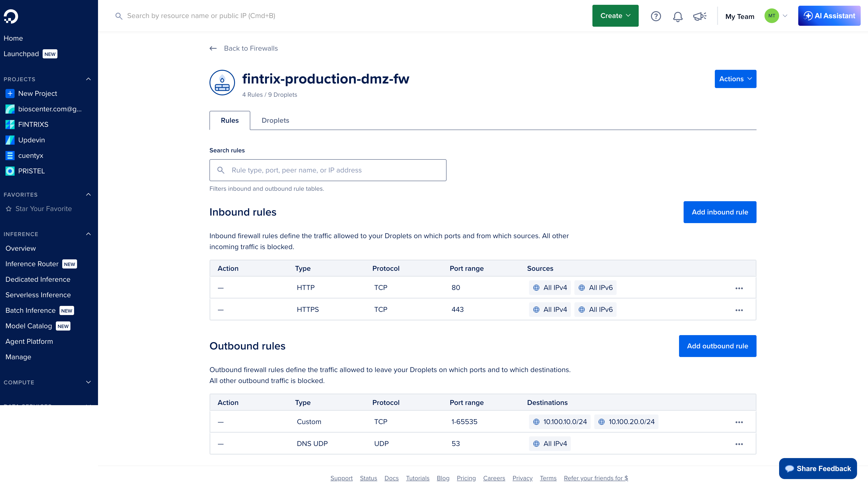Collapse the INFERENCE sidebar section
868x490 pixels.
point(88,234)
